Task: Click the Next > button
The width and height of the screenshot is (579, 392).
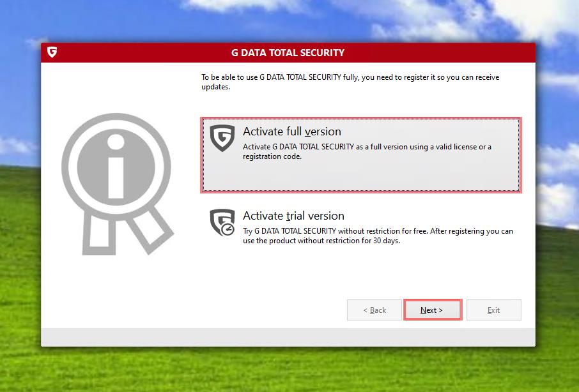Action: point(433,310)
